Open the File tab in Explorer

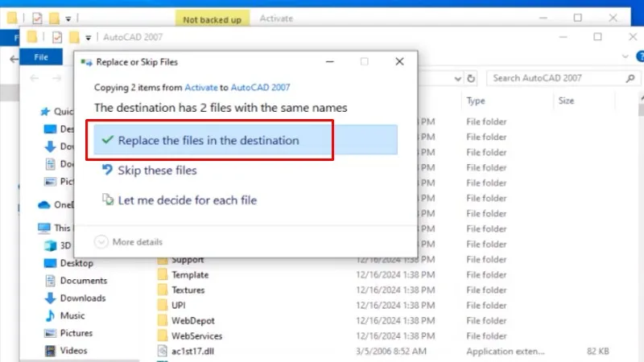(x=41, y=57)
